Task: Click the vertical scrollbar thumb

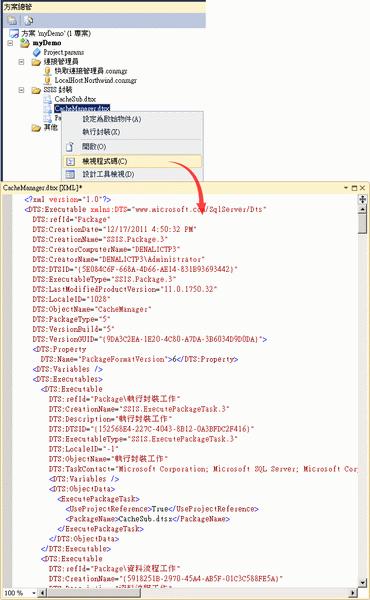Action: tap(362, 223)
